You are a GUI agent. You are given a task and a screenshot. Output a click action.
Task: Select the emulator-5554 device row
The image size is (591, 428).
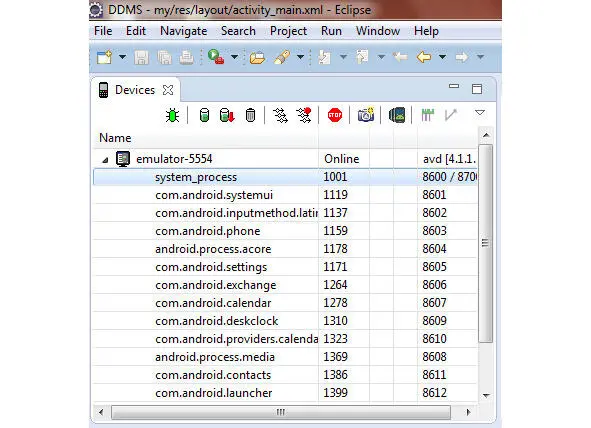(285, 159)
